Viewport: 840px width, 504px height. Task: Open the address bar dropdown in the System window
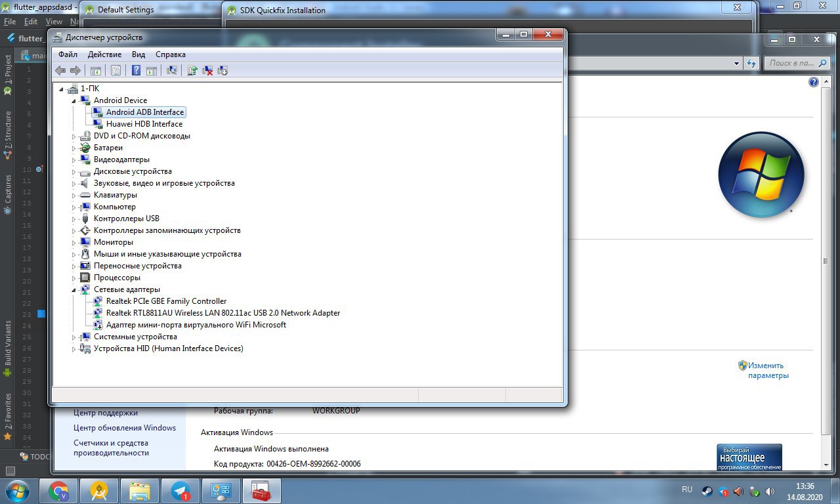coord(736,64)
